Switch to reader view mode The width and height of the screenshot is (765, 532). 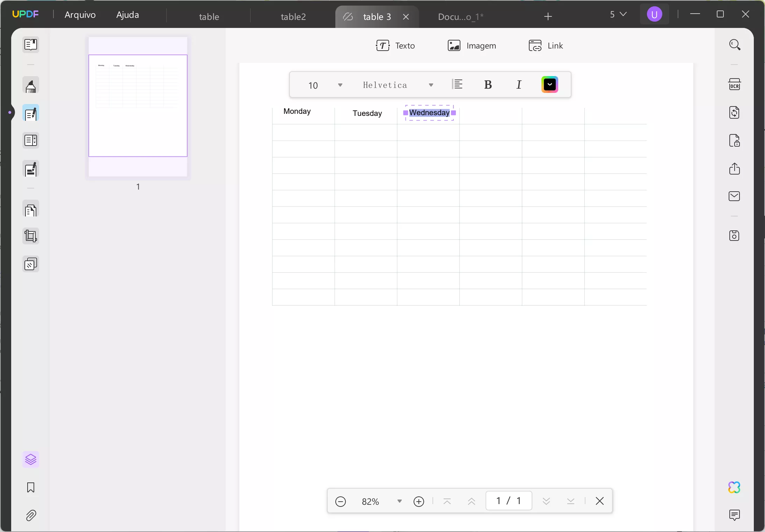click(31, 45)
